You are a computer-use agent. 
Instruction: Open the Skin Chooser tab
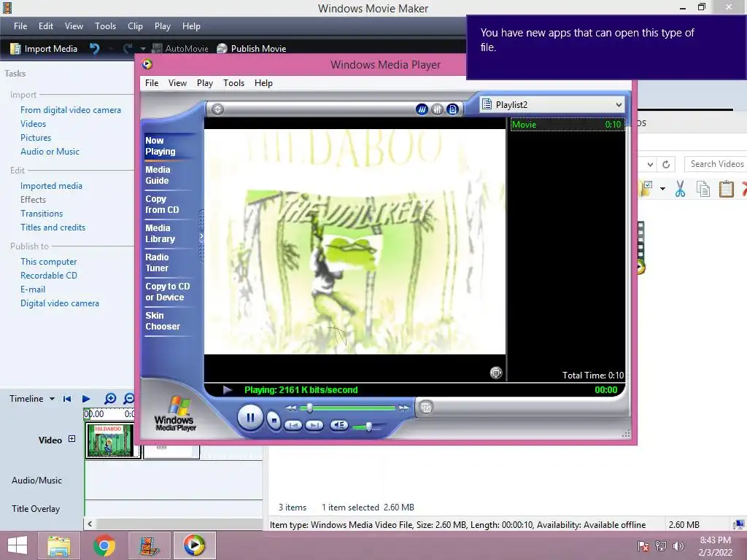pos(163,321)
